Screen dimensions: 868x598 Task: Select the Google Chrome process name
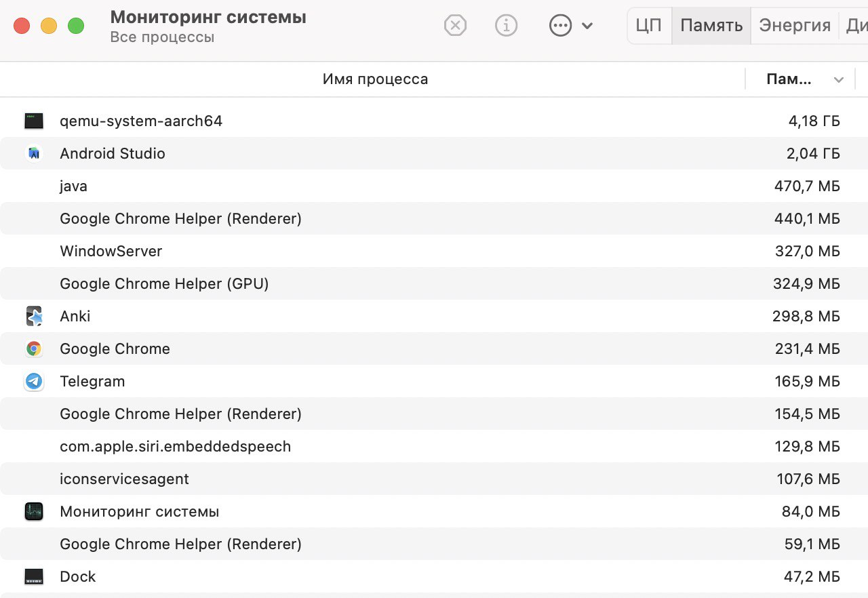(115, 348)
